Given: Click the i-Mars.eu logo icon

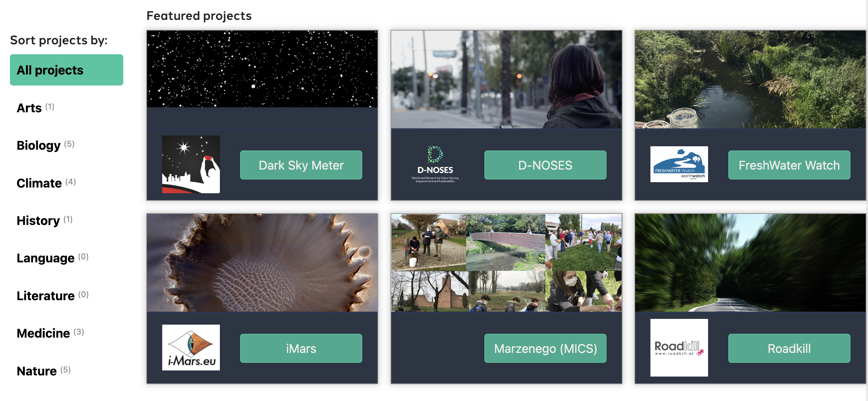Looking at the screenshot, I should click(191, 348).
